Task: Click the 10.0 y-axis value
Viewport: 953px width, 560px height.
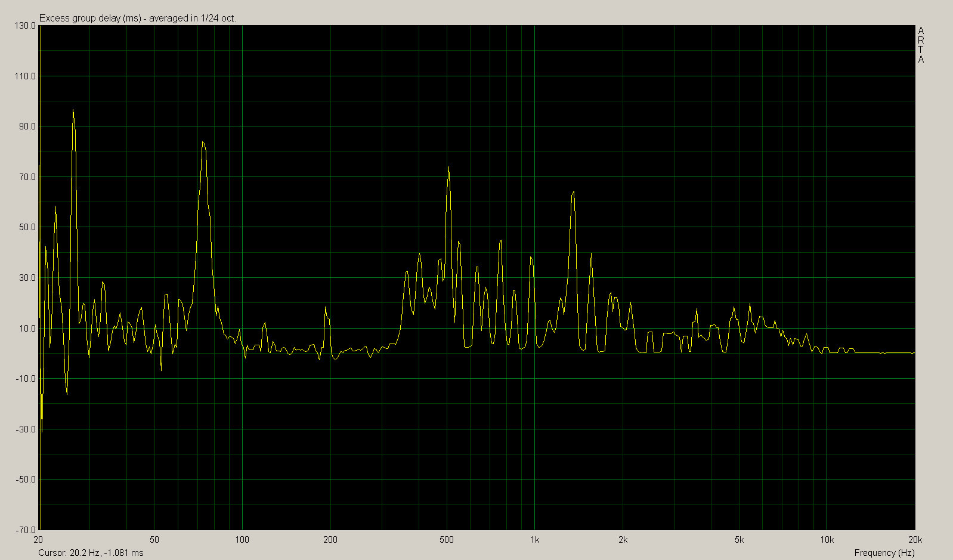Action: (x=28, y=328)
